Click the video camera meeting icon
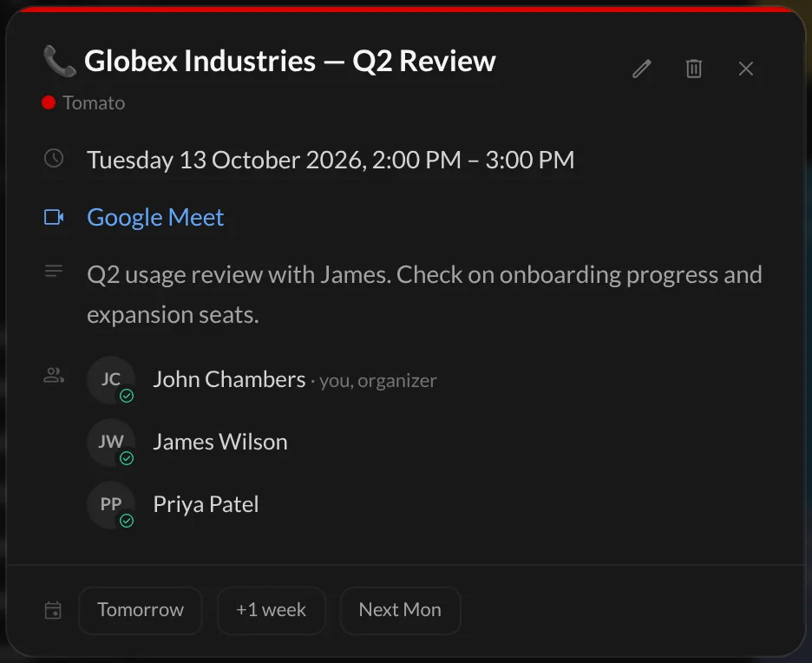812x663 pixels. click(x=54, y=217)
